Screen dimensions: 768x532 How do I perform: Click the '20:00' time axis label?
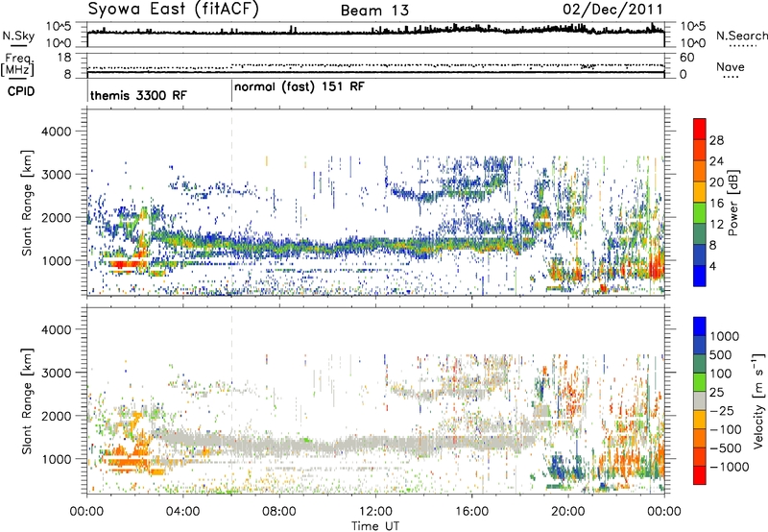[x=567, y=512]
